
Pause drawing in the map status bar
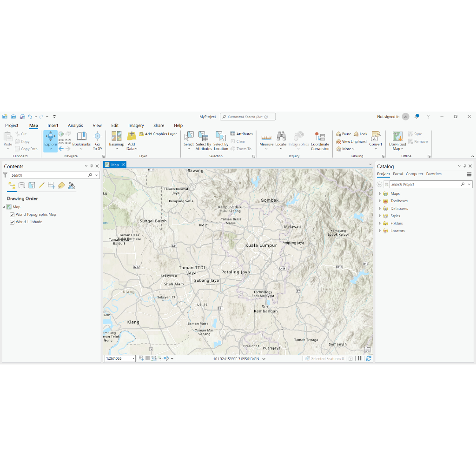pos(359,358)
